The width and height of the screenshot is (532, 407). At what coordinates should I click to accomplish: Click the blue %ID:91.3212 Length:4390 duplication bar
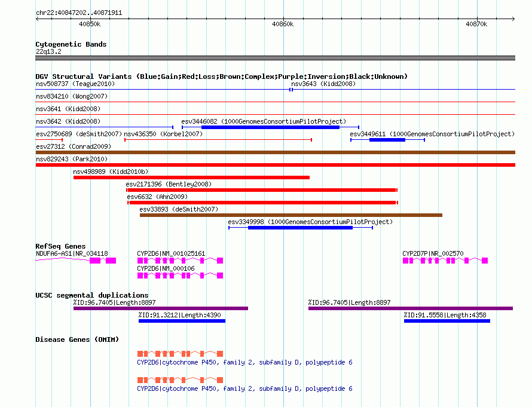tap(182, 321)
